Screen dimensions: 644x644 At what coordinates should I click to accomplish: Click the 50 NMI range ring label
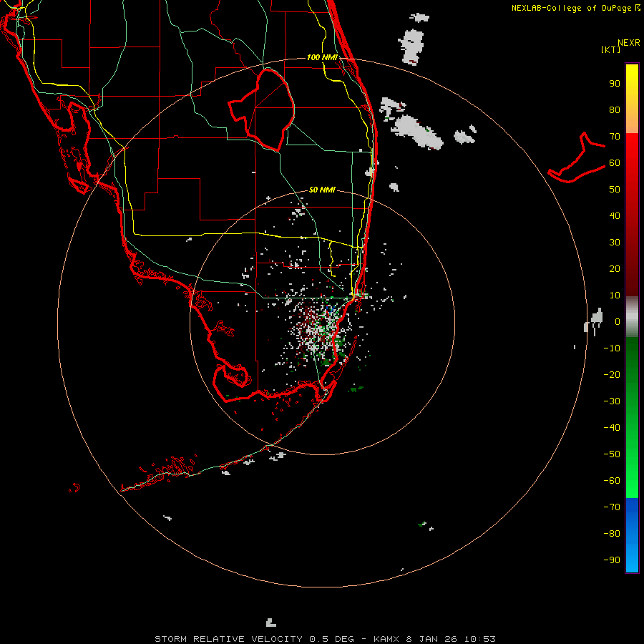click(x=322, y=190)
